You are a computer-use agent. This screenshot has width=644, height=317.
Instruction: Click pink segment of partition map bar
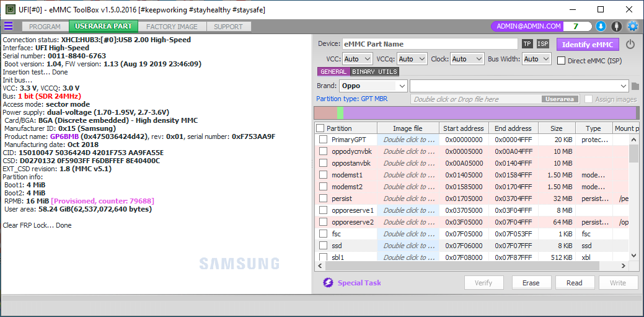point(325,113)
